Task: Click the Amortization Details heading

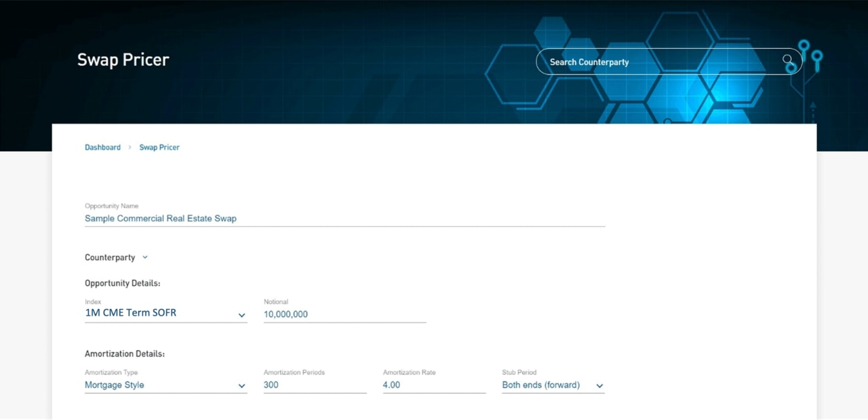Action: [x=125, y=354]
